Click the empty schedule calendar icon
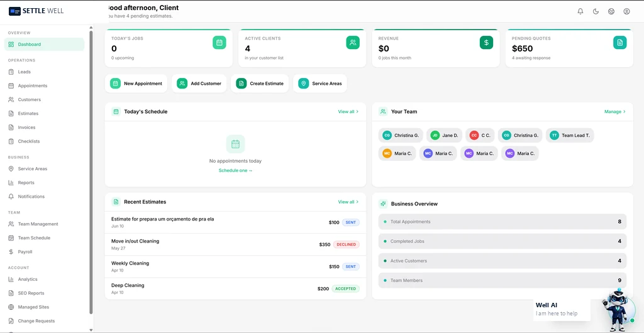Screen dimensions: 644x333 pyautogui.click(x=235, y=144)
